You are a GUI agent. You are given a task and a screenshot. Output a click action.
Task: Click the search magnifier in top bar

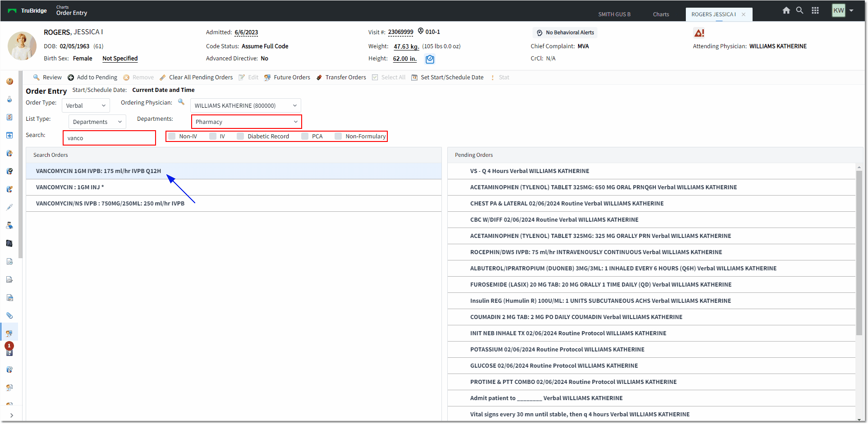800,10
